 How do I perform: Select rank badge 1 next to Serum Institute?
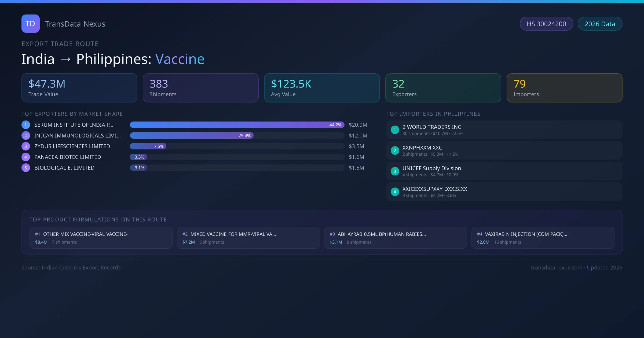point(25,125)
